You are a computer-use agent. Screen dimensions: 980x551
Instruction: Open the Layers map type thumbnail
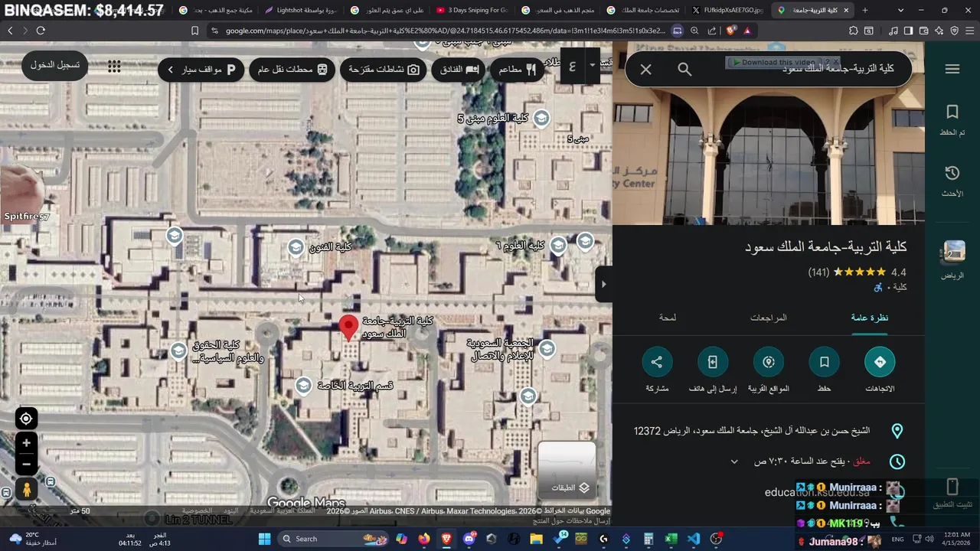567,470
